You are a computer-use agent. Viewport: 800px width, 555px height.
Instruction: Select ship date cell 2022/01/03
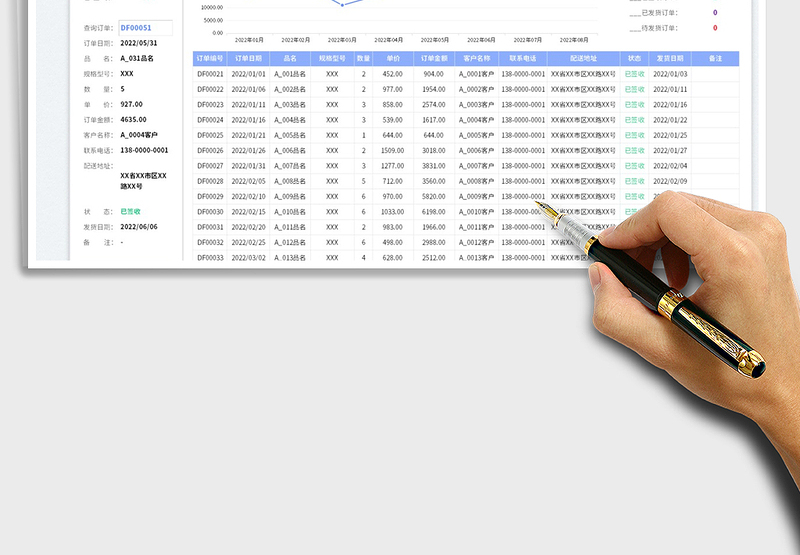point(670,74)
